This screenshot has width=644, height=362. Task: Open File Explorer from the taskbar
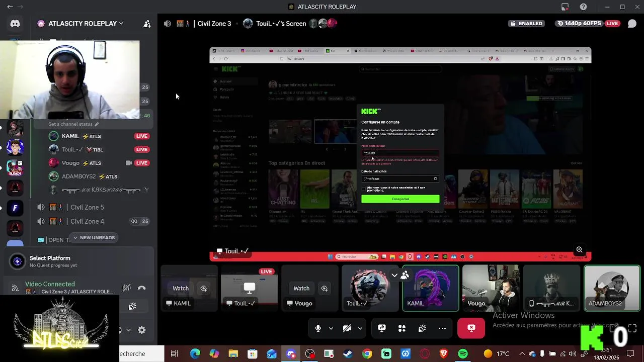pos(233,354)
